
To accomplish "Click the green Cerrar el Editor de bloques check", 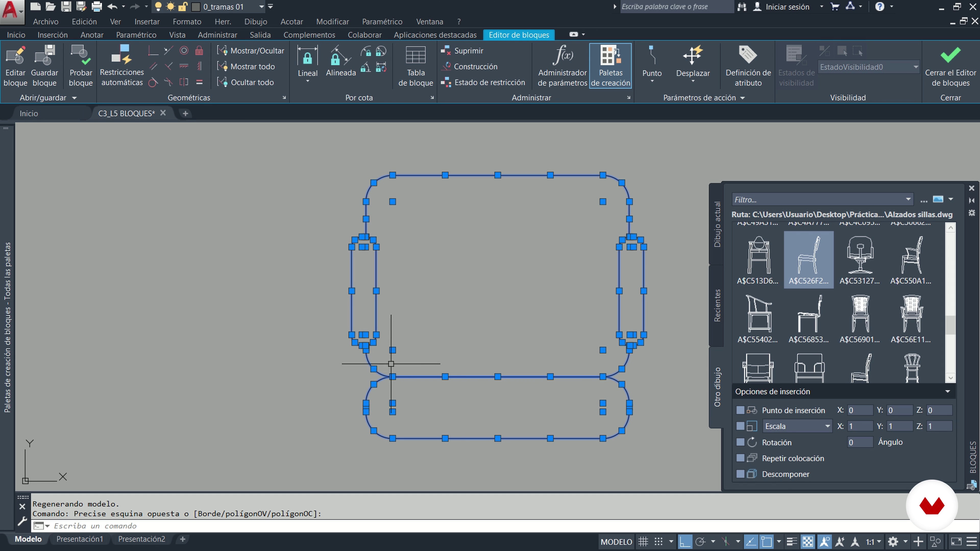I will (x=950, y=55).
